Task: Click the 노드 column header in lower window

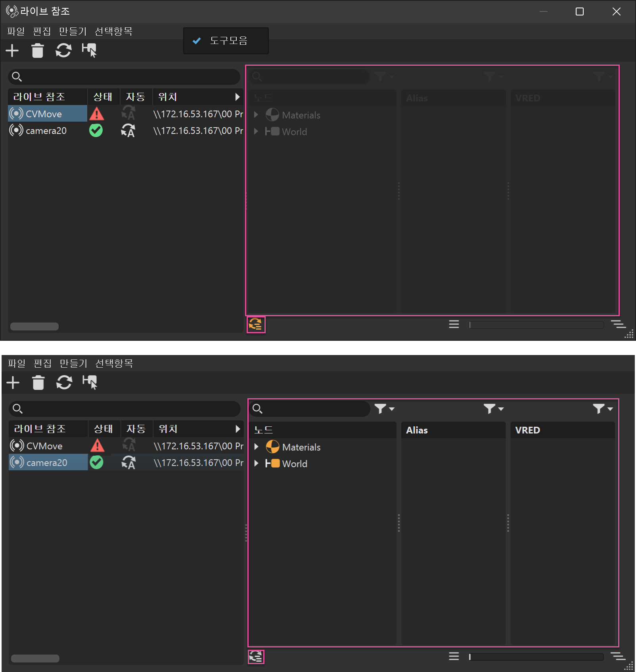Action: 323,430
